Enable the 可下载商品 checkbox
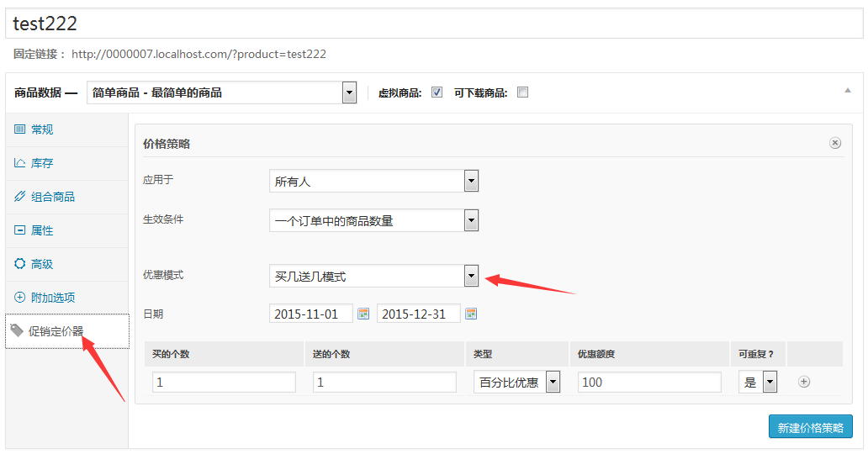Viewport: 868px width, 454px height. 522,92
